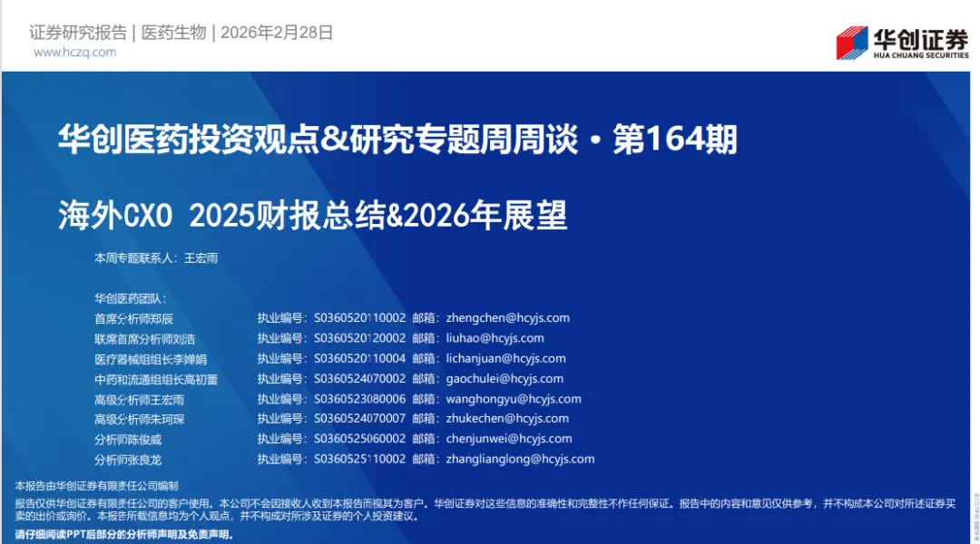The height and width of the screenshot is (544, 980).
Task: Click license number S0360525110002
Action: point(359,459)
